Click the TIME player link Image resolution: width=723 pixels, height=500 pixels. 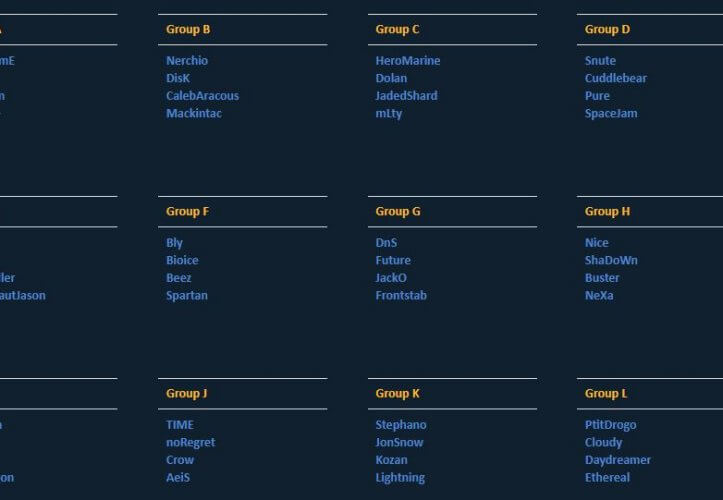(x=180, y=425)
